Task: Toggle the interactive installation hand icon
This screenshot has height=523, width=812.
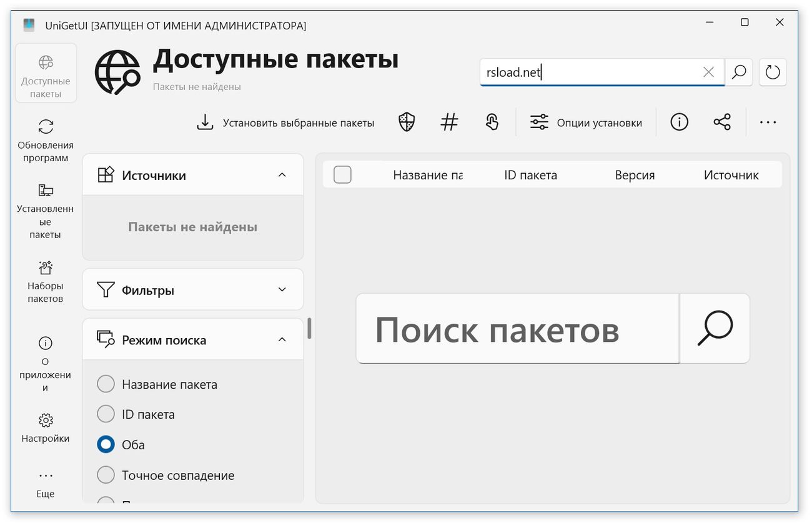Action: coord(492,122)
